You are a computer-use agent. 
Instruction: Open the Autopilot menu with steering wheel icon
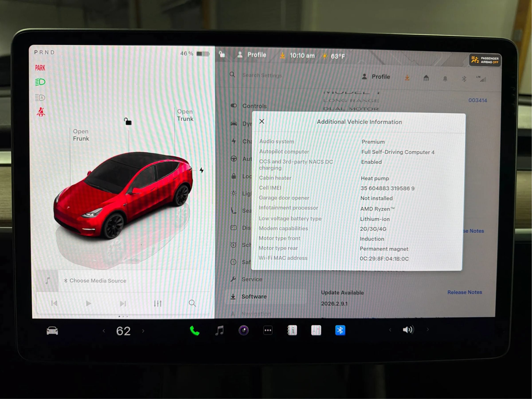(x=241, y=159)
